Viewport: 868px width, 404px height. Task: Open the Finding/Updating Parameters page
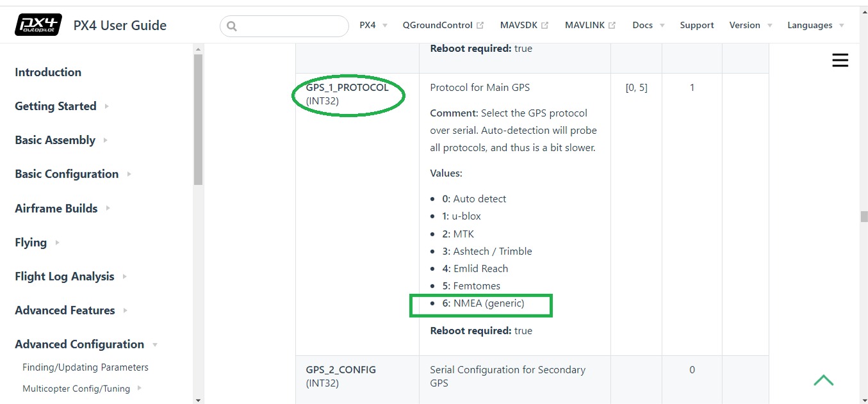click(85, 367)
